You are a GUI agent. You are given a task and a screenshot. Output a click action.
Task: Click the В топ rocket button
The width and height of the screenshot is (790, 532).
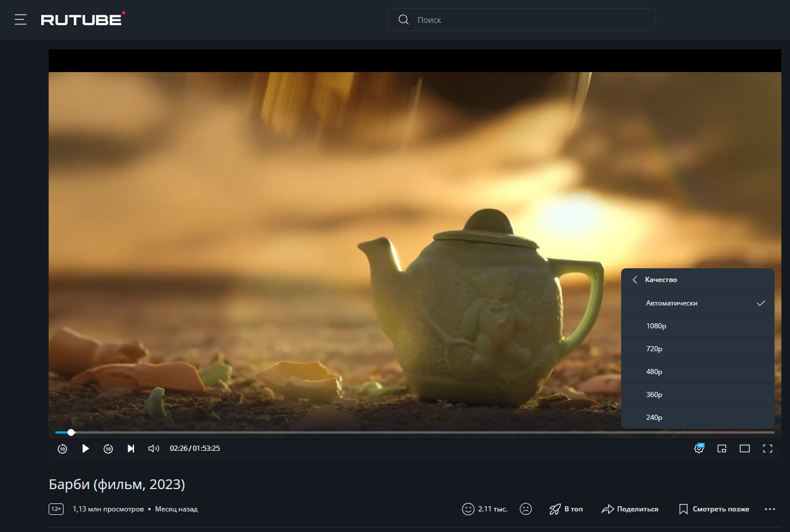point(566,509)
